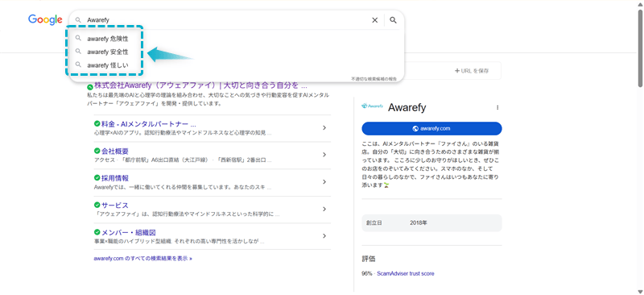Click green check badge next to 会社概要

tap(97, 151)
